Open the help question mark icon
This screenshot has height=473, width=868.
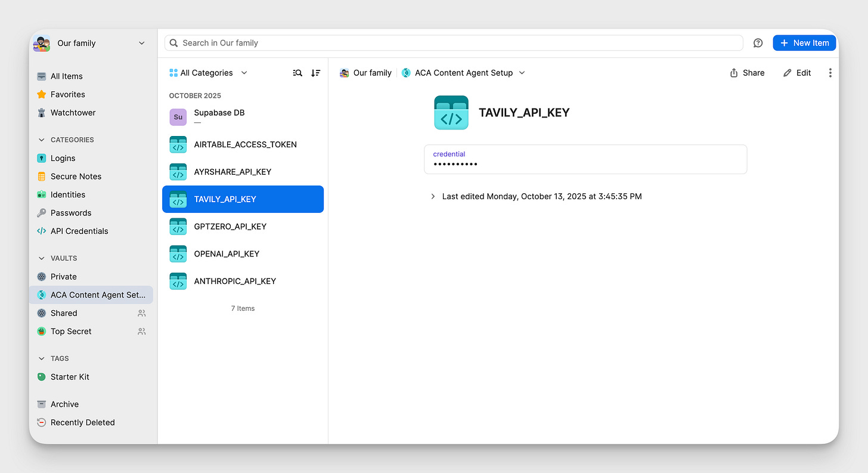click(758, 43)
